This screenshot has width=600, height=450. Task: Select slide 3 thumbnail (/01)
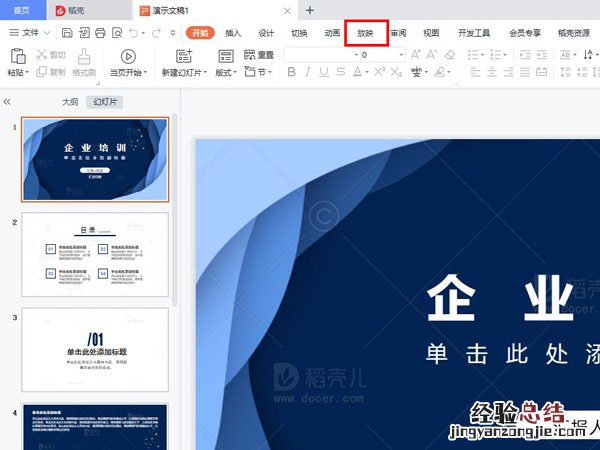(x=95, y=350)
